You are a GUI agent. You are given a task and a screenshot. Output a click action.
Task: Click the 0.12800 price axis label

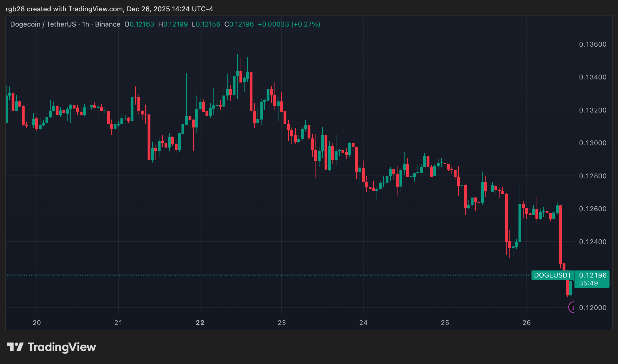point(593,176)
